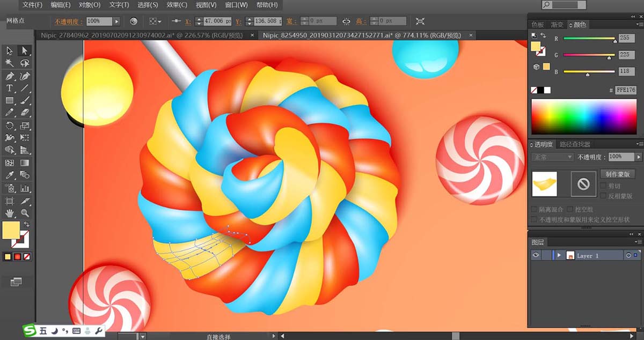Pick the Lasso tool

[x=24, y=63]
